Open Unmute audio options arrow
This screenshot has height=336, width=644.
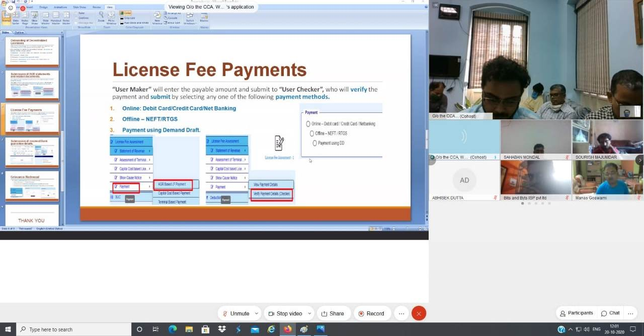coord(256,313)
